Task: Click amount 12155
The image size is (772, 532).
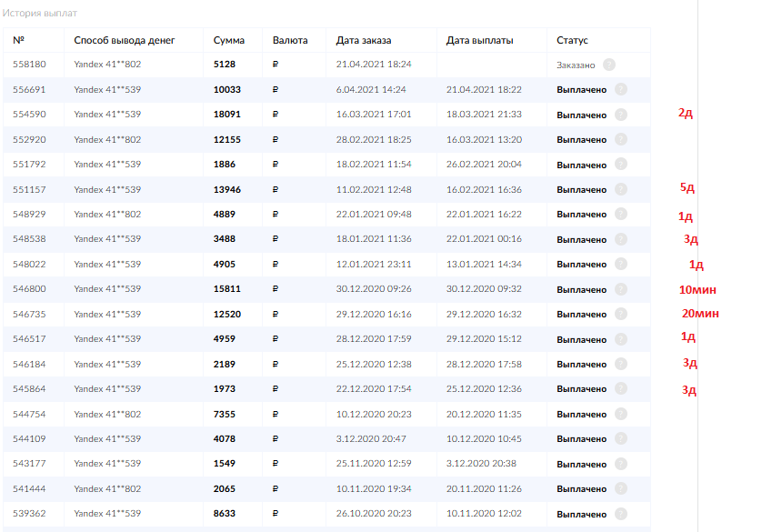Action: pyautogui.click(x=227, y=140)
